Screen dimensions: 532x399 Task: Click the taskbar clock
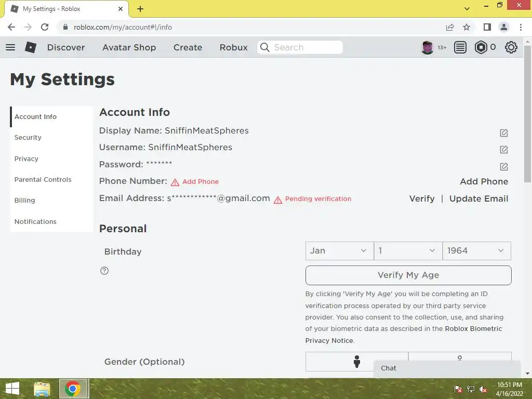[x=510, y=389]
